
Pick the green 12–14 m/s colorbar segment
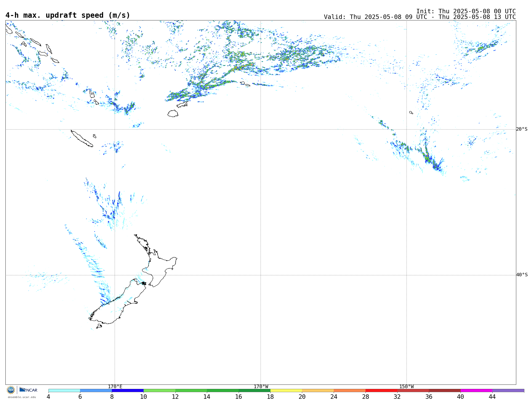191,391
